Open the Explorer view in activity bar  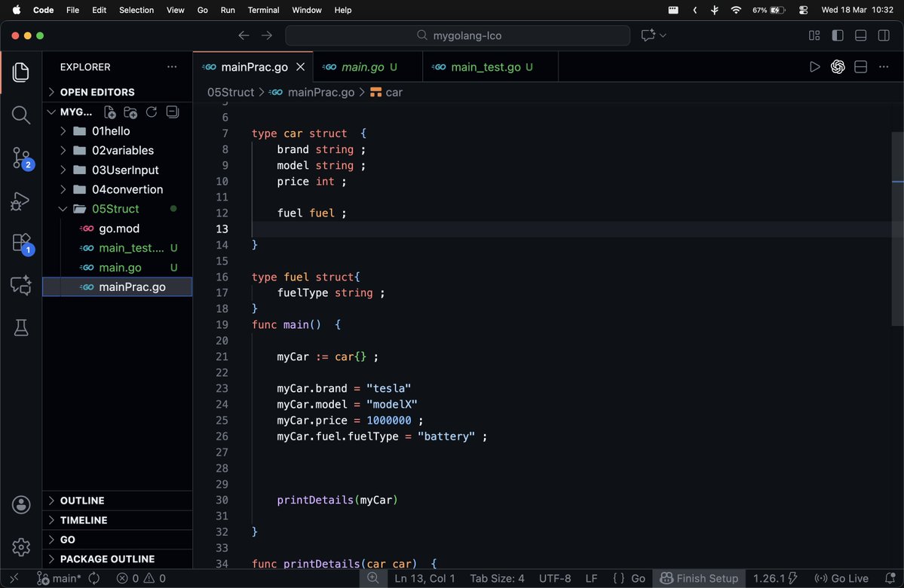coord(21,72)
